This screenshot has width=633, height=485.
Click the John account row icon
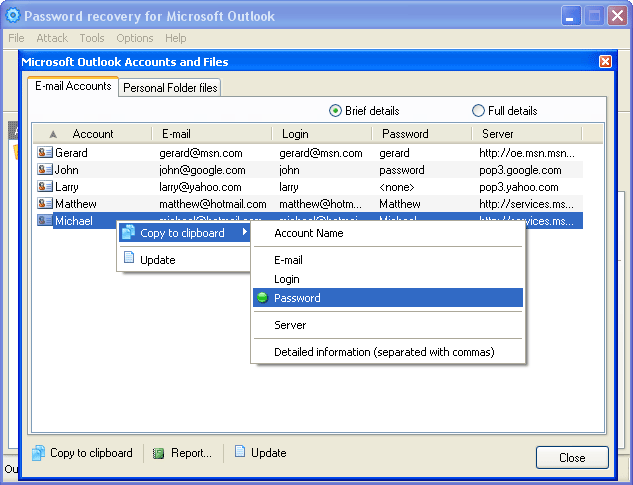point(45,170)
